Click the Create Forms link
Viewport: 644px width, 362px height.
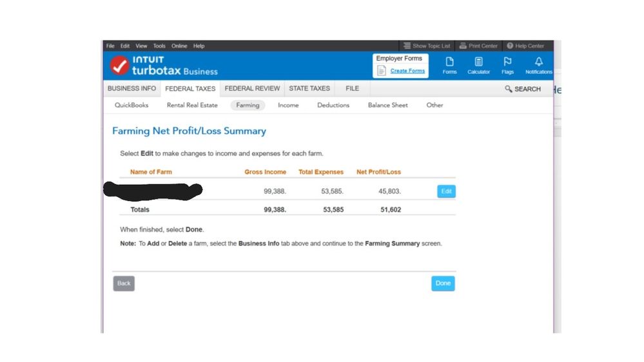coord(407,71)
